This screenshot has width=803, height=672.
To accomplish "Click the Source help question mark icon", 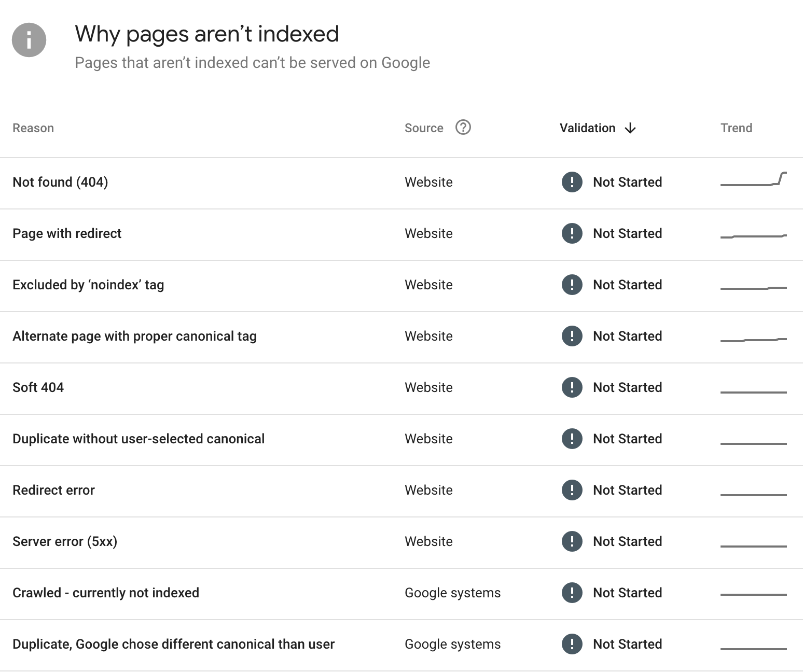I will [463, 128].
